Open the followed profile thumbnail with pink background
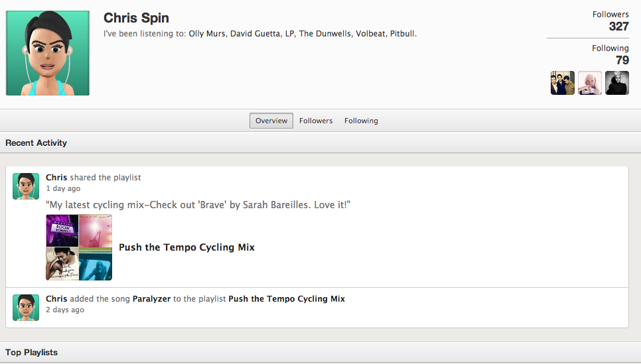This screenshot has height=364, width=641. [x=590, y=83]
